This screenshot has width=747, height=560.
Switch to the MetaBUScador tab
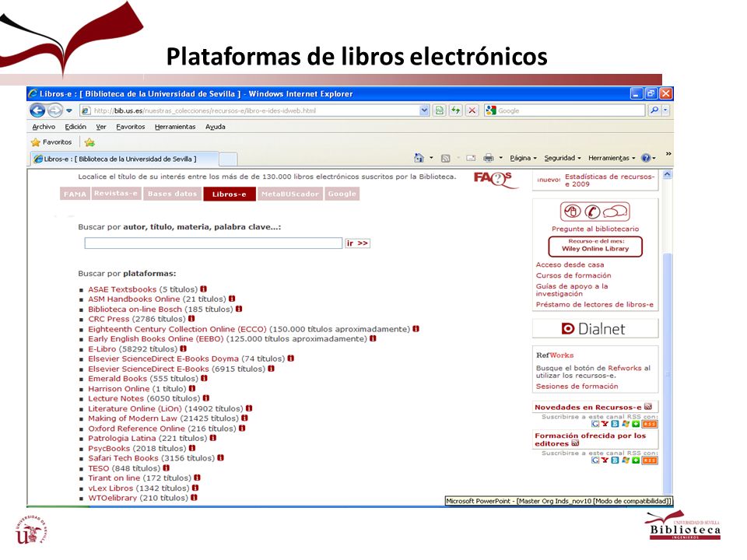point(289,194)
